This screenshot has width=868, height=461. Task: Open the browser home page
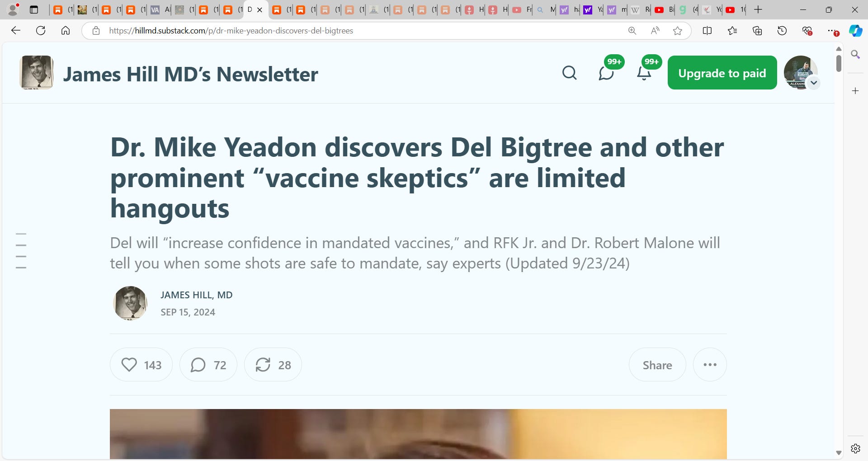66,31
